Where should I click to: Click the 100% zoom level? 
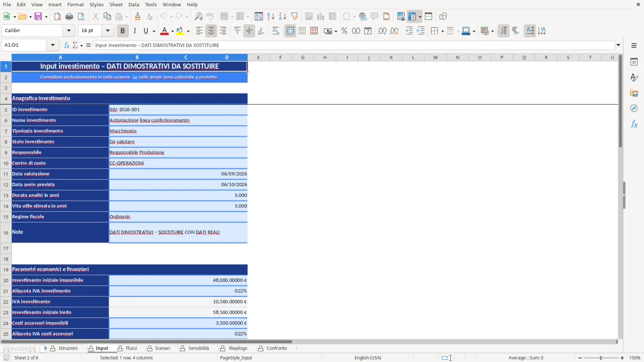(x=635, y=358)
